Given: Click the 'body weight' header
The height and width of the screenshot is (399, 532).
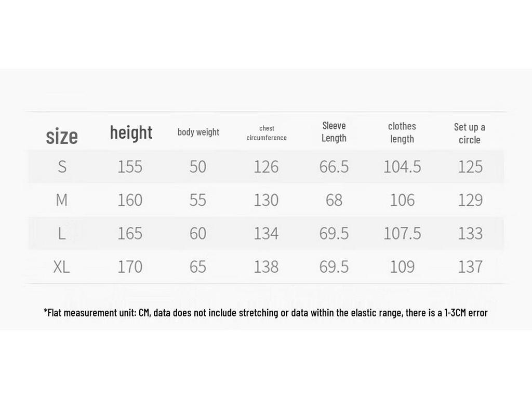Looking at the screenshot, I should (198, 132).
